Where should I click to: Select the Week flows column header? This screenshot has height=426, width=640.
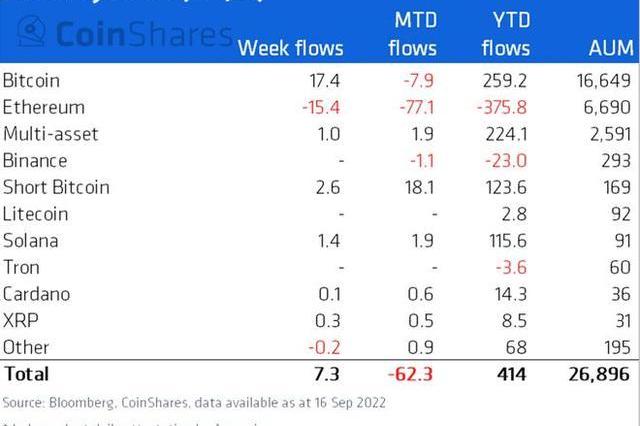pyautogui.click(x=291, y=48)
